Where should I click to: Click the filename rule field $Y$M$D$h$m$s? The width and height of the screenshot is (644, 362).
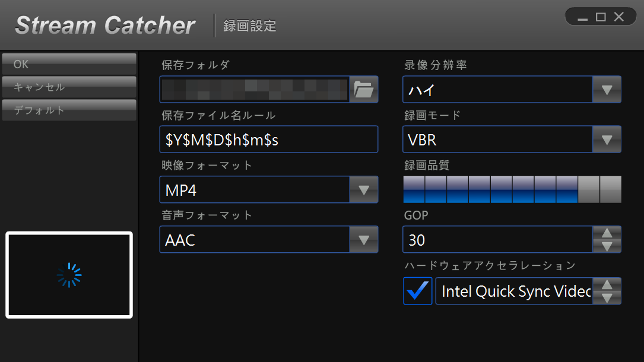[269, 139]
